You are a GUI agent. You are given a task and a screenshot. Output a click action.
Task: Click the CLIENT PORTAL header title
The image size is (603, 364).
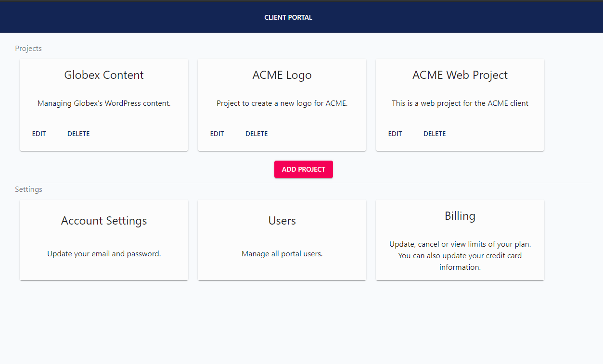(x=288, y=17)
